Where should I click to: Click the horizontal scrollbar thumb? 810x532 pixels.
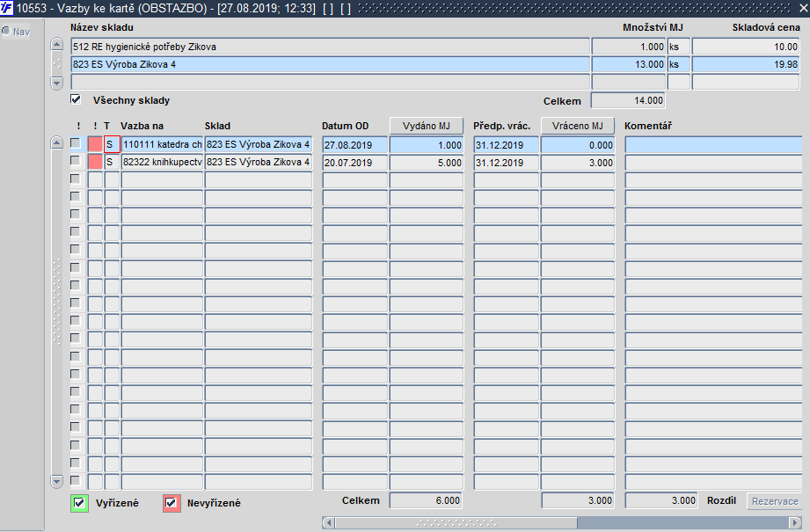pyautogui.click(x=456, y=522)
